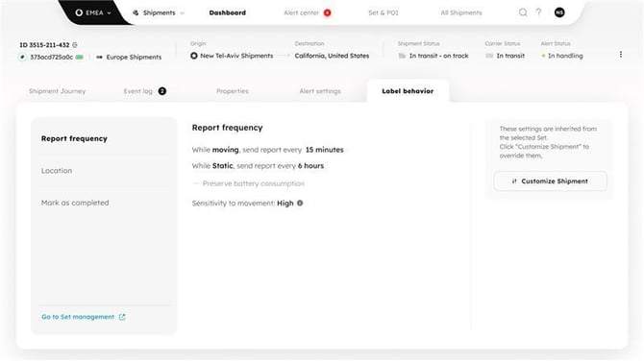Expand the Shipments dropdown menu
Viewport: 644px width, 361px height.
(159, 12)
